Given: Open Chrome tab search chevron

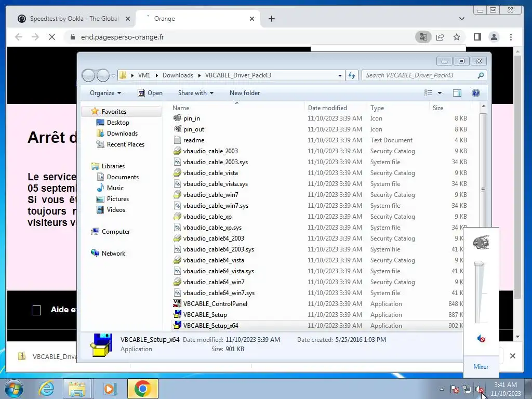Looking at the screenshot, I should (461, 19).
